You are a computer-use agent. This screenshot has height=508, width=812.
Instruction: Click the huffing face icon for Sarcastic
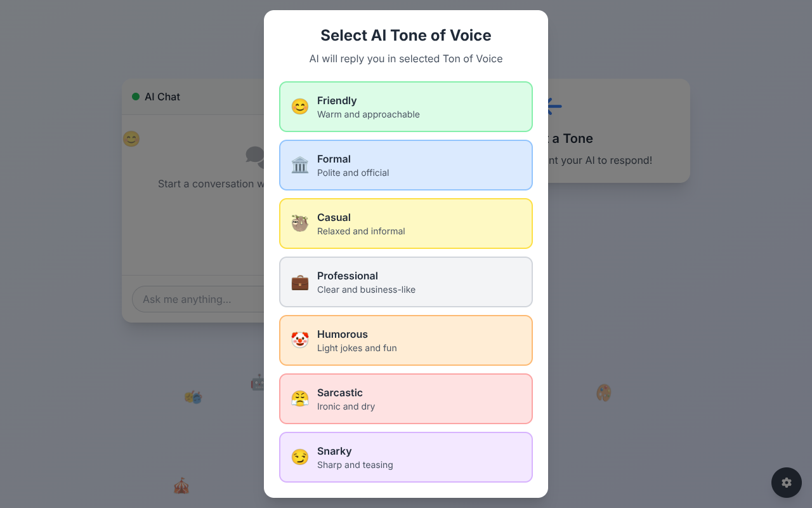(300, 399)
